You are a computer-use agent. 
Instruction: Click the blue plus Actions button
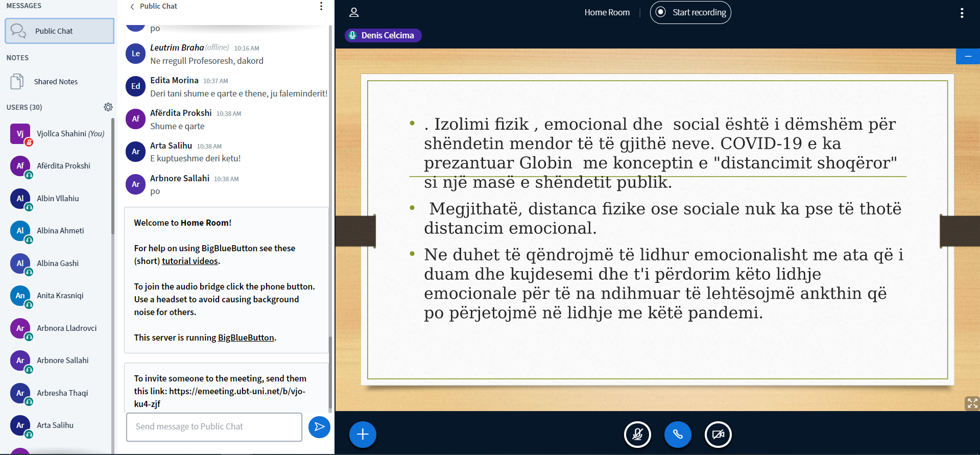pos(363,435)
